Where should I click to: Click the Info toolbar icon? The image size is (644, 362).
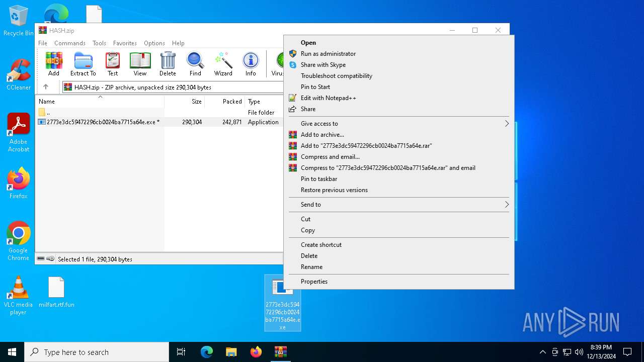[x=251, y=64]
